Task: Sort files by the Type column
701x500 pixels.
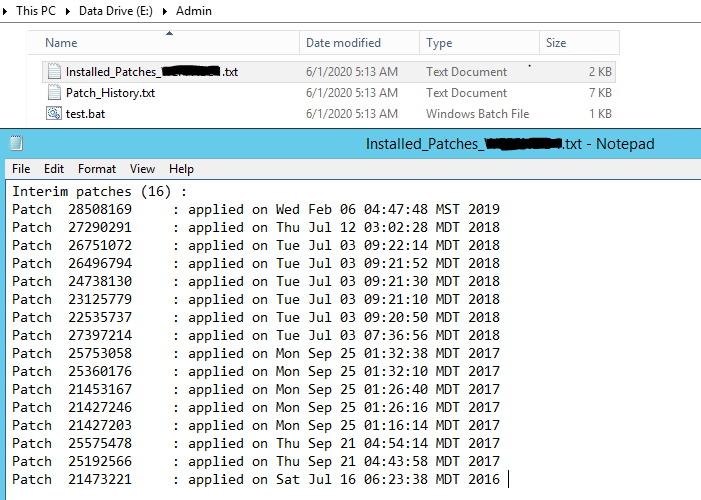Action: click(479, 43)
